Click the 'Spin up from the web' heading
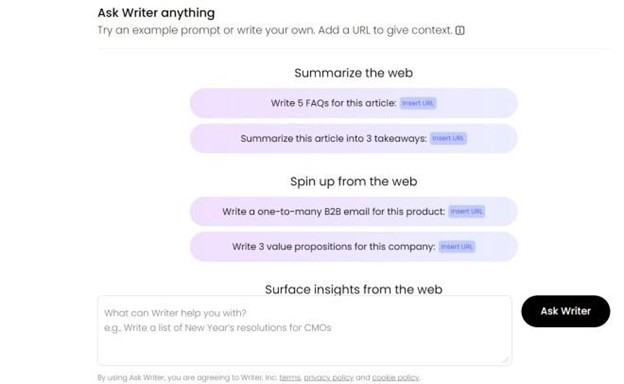This screenshot has width=624, height=384. (x=353, y=181)
